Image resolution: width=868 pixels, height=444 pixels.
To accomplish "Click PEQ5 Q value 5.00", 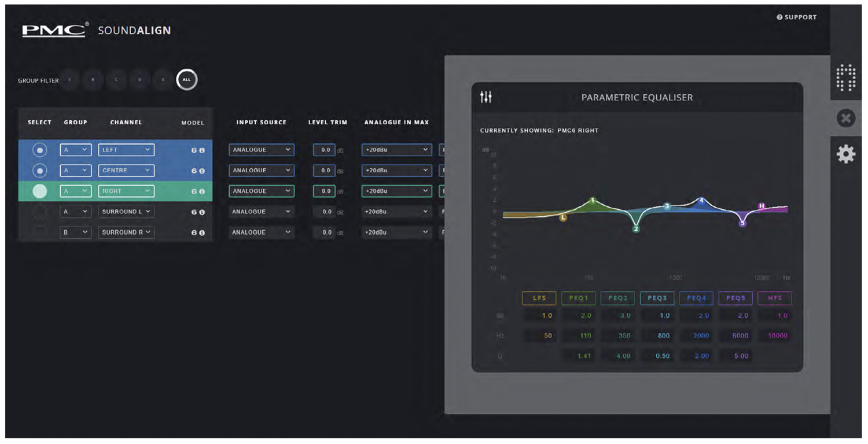I will point(736,356).
